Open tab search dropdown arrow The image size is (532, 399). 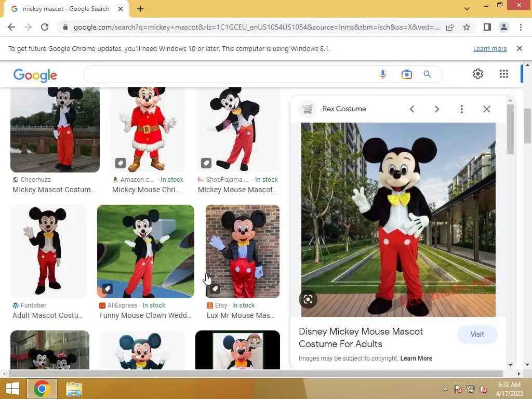(x=467, y=9)
